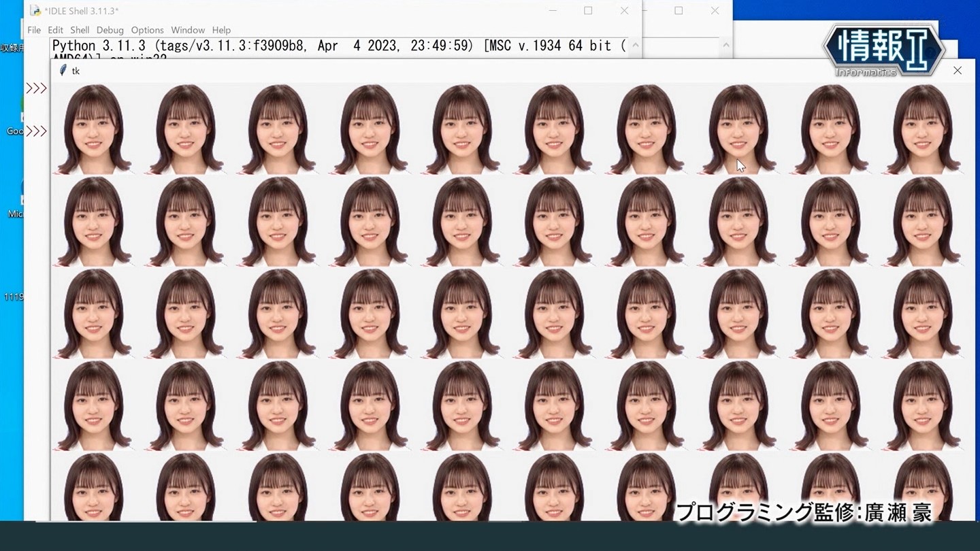Close the background window behind IDLE
Viewport: 980px width, 551px height.
(x=715, y=10)
